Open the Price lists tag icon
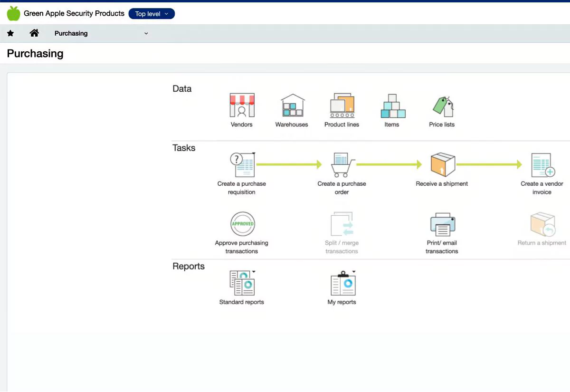570x392 pixels. pyautogui.click(x=442, y=105)
